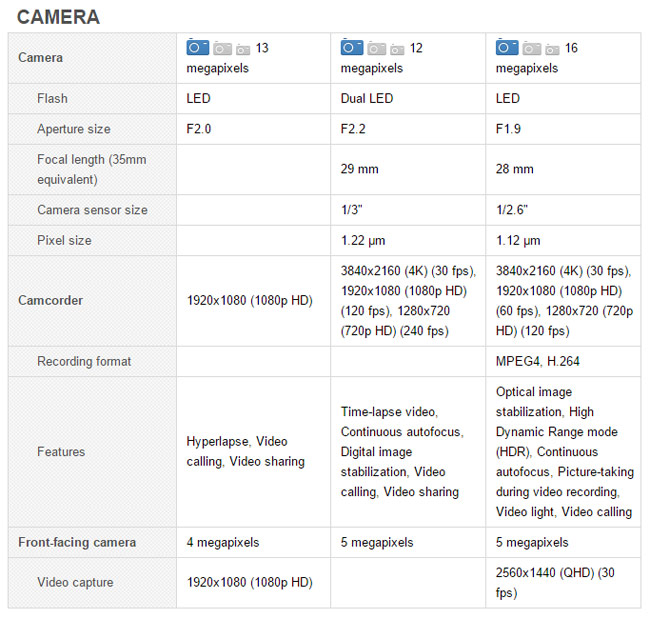The image size is (650, 619).
Task: Select the 1.22 μm pixel size value
Action: 362,240
